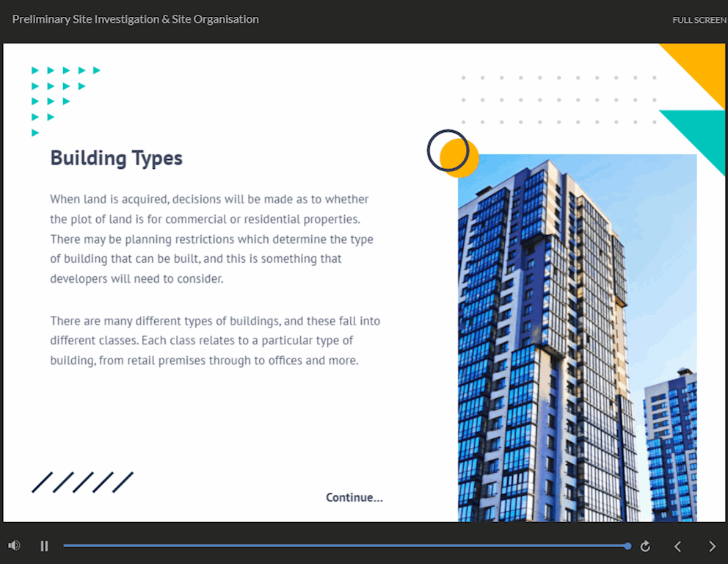
Task: Click the paragraph starting 'There are many different types'
Action: [215, 341]
